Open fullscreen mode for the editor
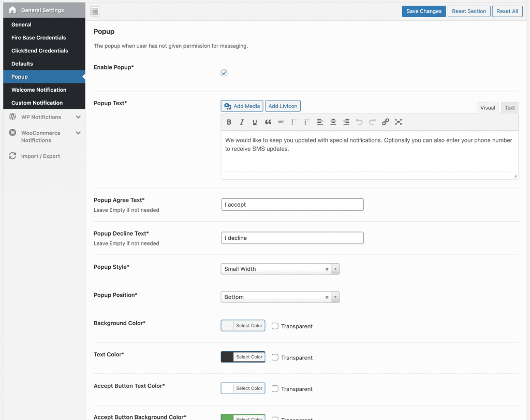The image size is (530, 420). point(398,122)
